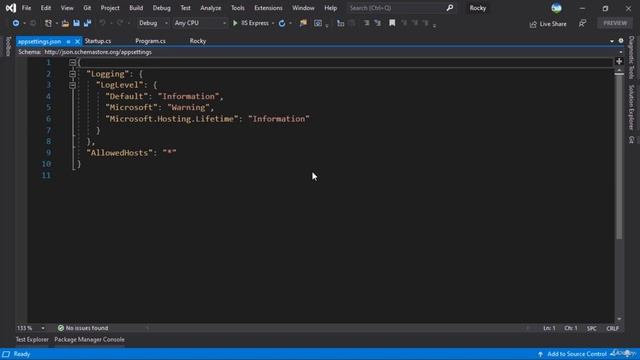Image resolution: width=640 pixels, height=360 pixels.
Task: Click the New Project toolbar icon
Action: [48, 23]
